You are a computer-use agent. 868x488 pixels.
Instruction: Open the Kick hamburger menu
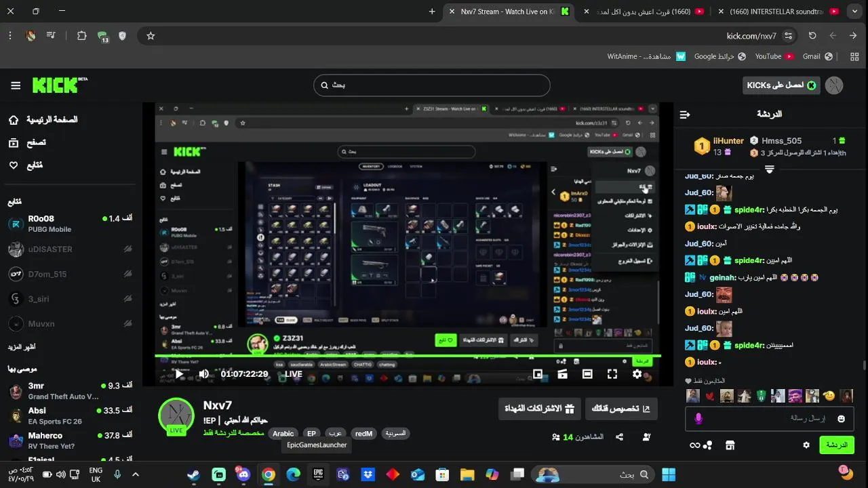point(16,85)
